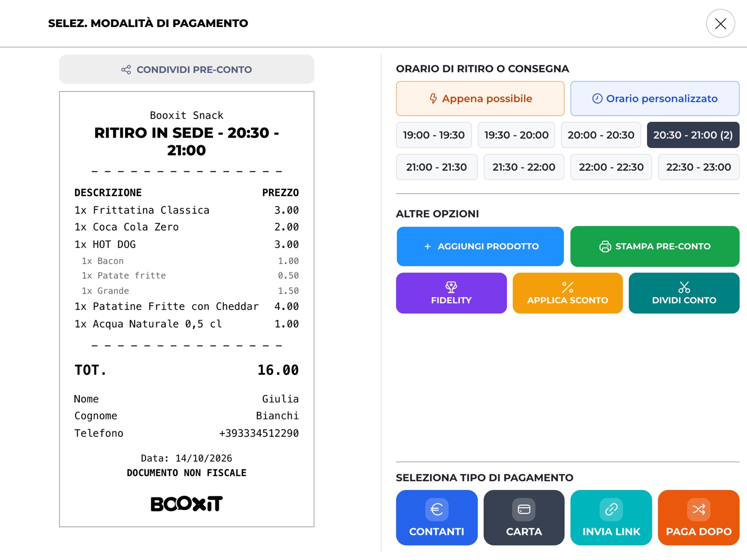
Task: Choose the 20:00 - 20:30 slot
Action: pyautogui.click(x=601, y=135)
